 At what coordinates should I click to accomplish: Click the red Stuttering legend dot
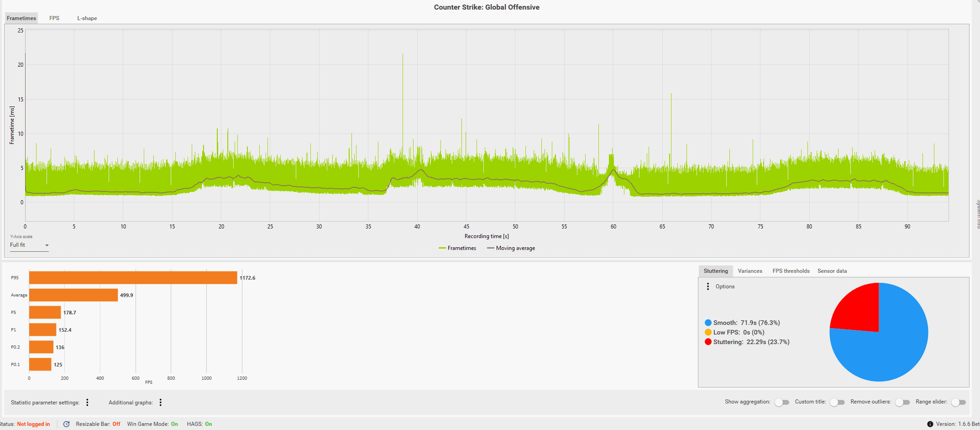coord(708,342)
